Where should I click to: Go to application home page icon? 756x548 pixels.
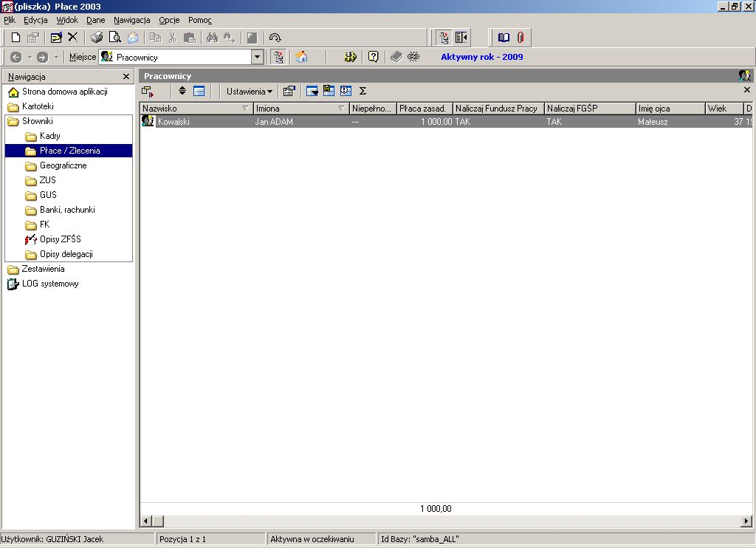[x=301, y=57]
